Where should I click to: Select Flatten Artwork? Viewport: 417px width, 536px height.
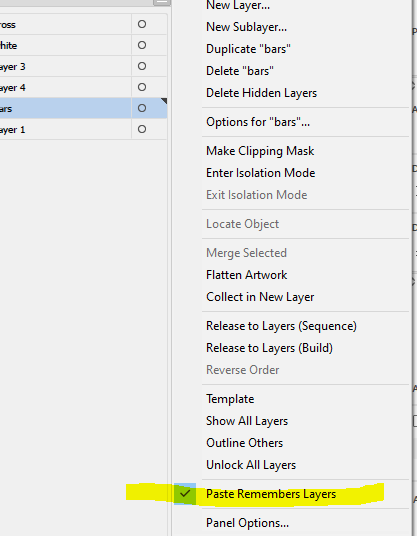point(246,275)
